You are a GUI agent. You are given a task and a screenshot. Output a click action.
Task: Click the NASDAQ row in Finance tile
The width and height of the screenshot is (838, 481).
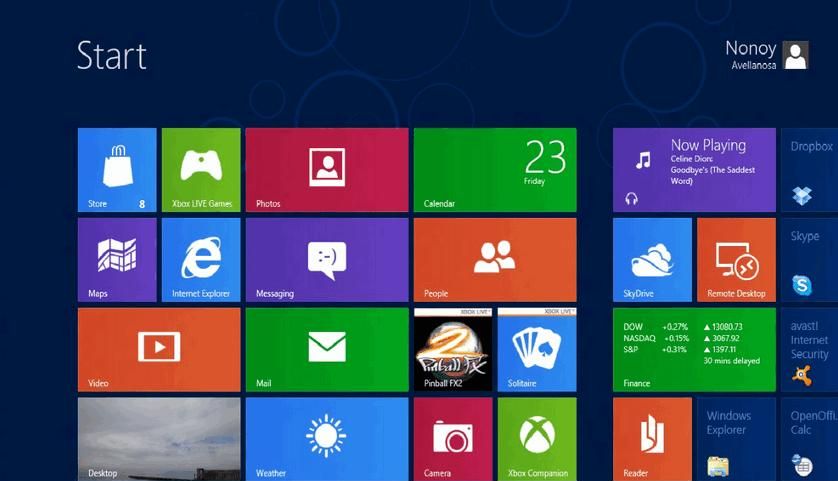coord(681,338)
